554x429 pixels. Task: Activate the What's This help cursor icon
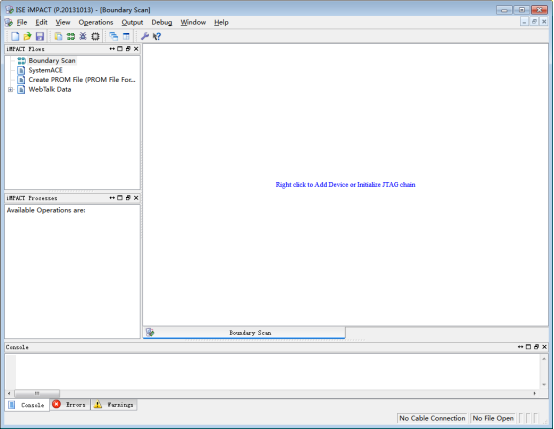click(x=157, y=36)
